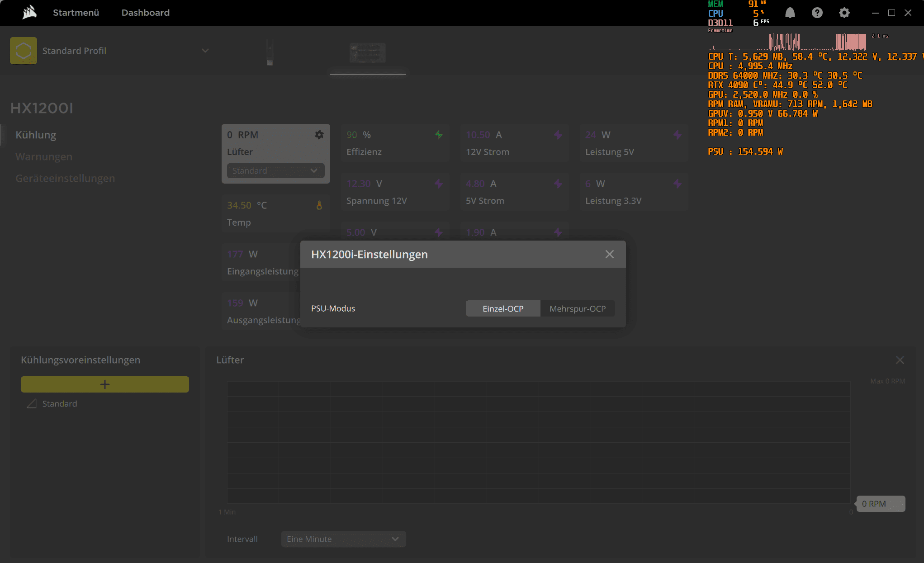Open the iCUE settings gear icon
The width and height of the screenshot is (924, 563).
coord(844,13)
